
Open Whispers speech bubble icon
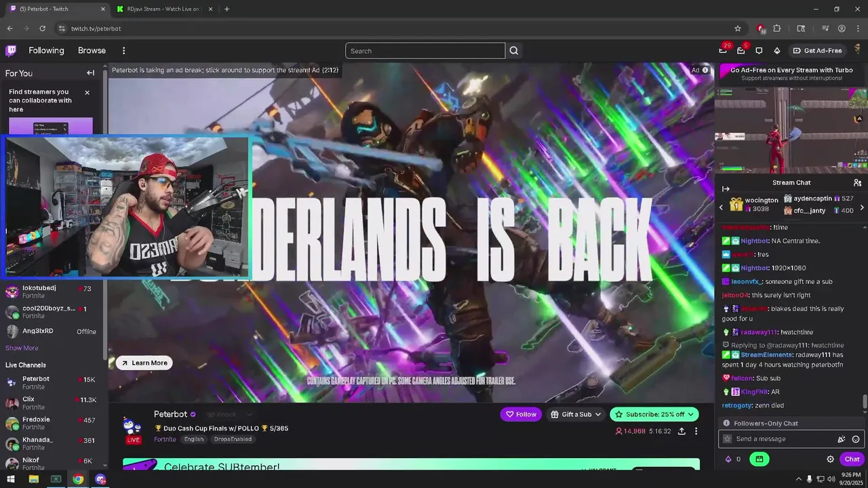759,51
